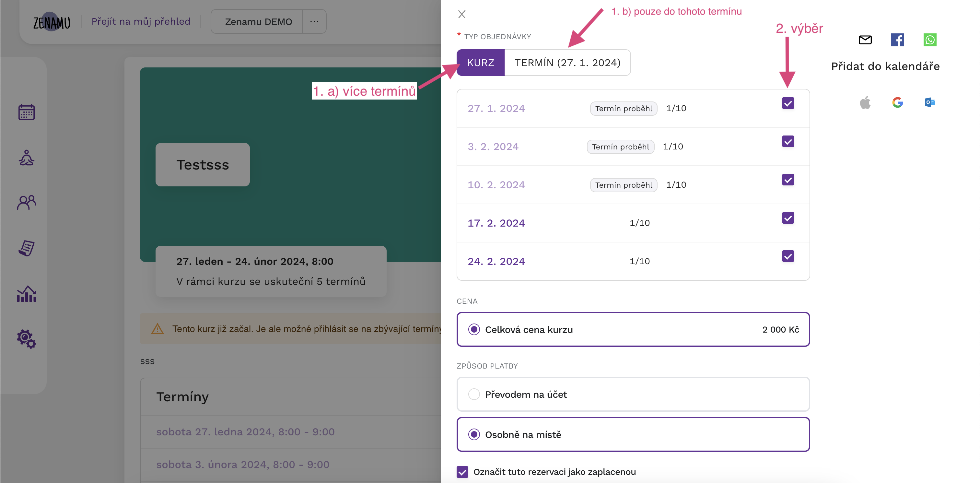Add to Google calendar icon
Screen dimensions: 980x483
pos(897,102)
